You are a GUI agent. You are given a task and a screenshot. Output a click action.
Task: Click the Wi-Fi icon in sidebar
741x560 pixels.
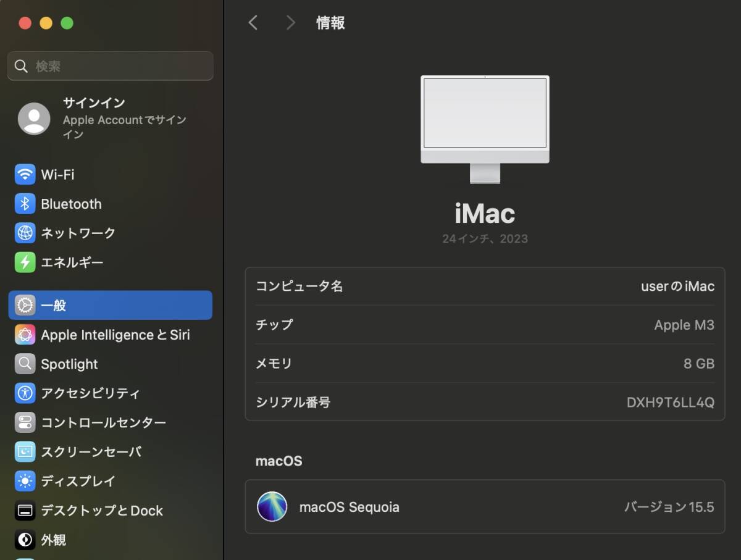[x=25, y=175]
